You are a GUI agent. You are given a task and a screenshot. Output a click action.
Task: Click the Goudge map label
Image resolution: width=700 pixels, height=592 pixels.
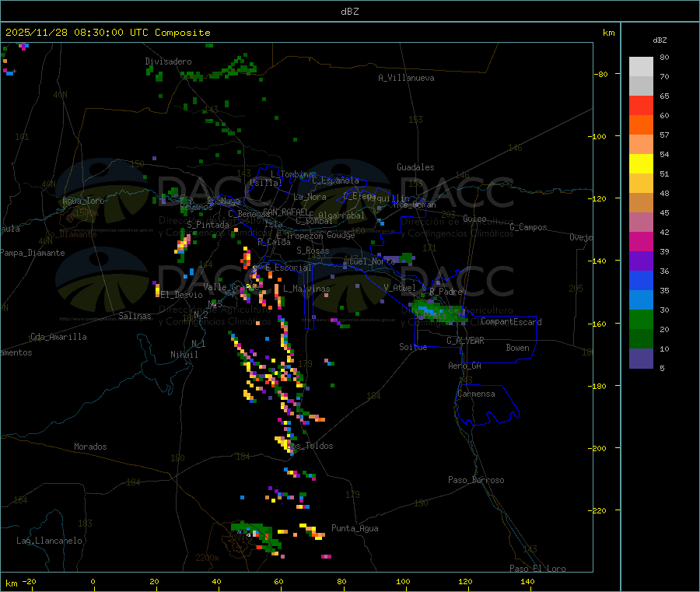tap(341, 235)
